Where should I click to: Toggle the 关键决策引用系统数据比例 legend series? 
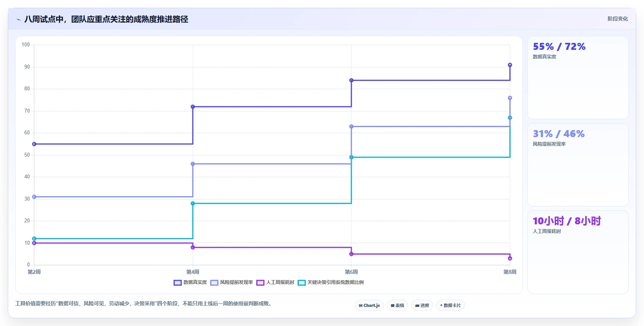click(331, 282)
